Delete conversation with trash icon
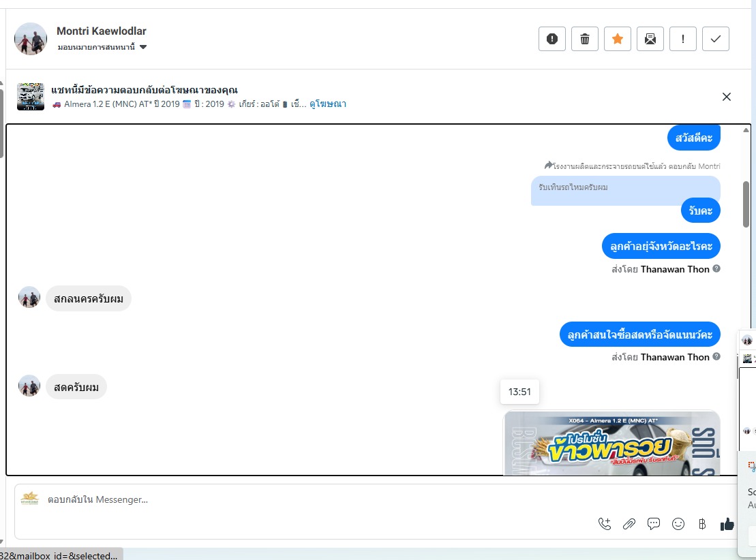 (x=584, y=39)
